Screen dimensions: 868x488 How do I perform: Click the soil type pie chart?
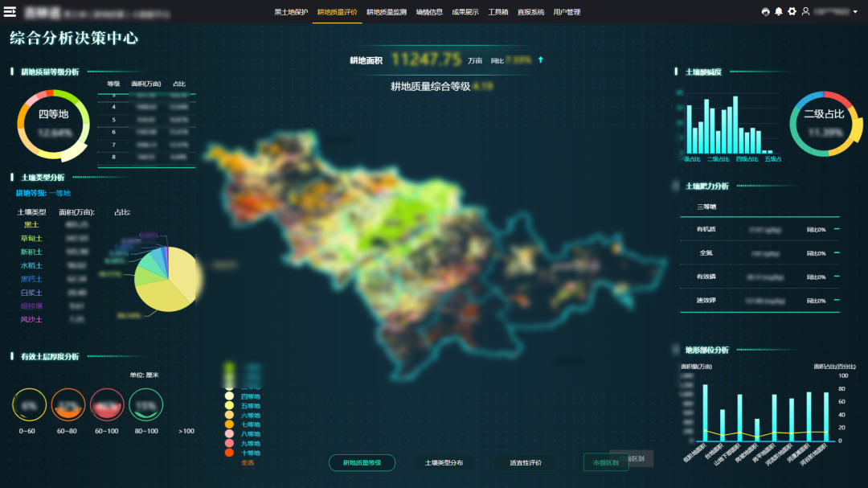tap(168, 279)
